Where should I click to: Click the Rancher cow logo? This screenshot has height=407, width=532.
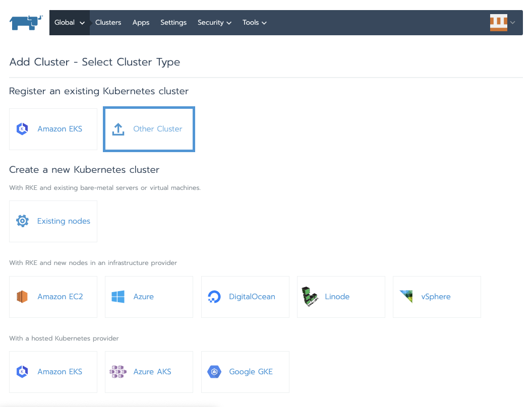click(x=26, y=23)
